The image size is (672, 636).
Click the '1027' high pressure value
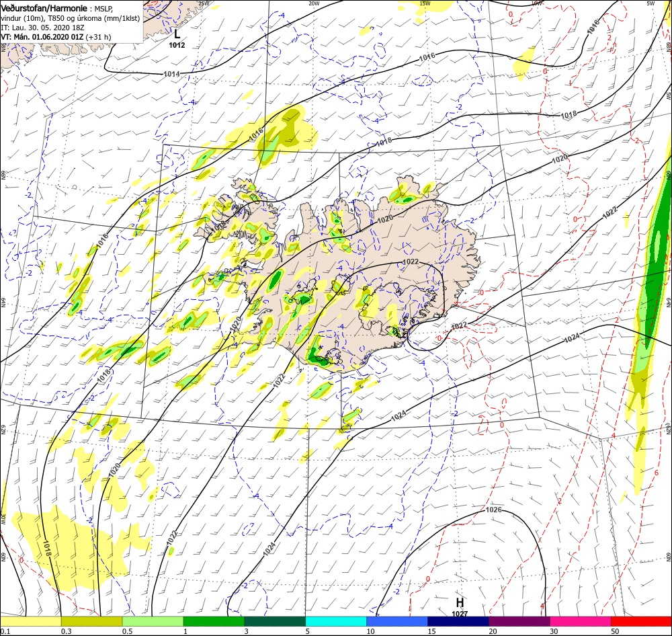point(460,614)
